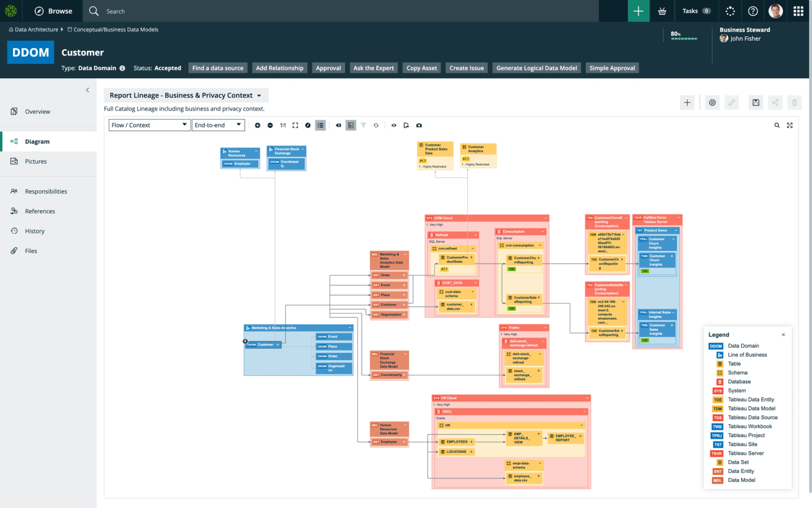Click the 80% completeness progress bar
The height and width of the screenshot is (508, 812).
click(683, 38)
